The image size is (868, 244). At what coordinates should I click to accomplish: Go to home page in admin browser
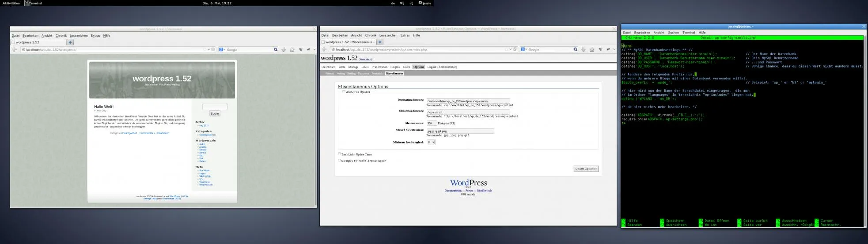(592, 49)
